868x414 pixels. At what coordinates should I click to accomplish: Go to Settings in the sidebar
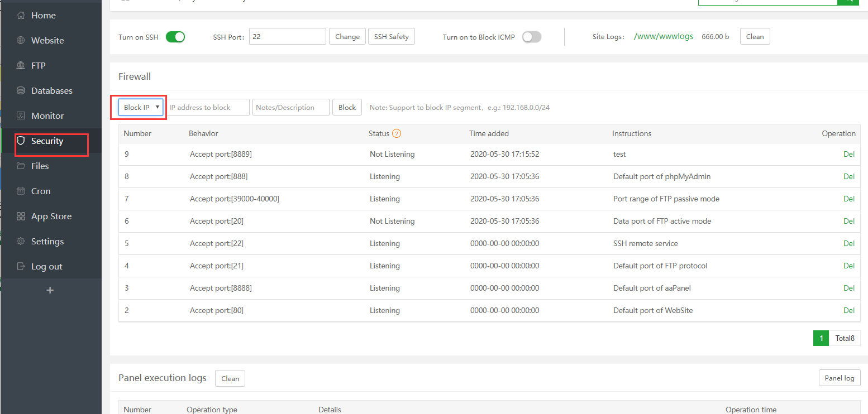(x=47, y=242)
